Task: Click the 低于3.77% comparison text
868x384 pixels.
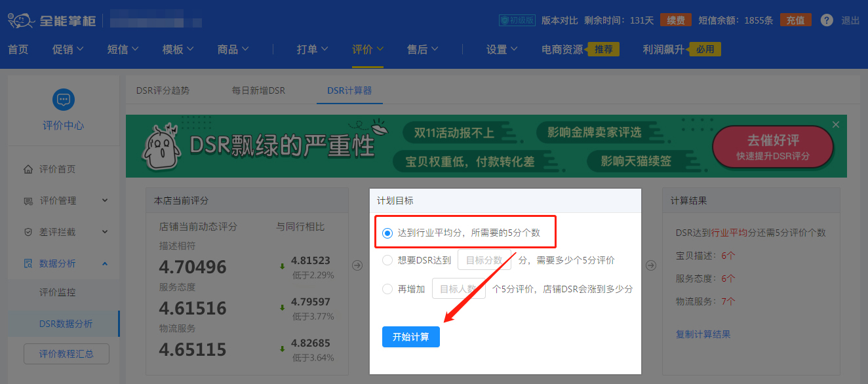Action: (313, 317)
